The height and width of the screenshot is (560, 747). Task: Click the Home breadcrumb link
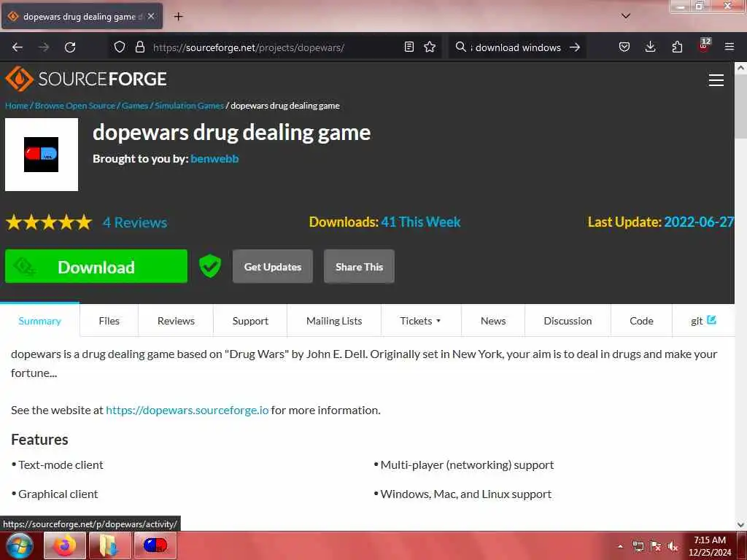click(x=17, y=105)
